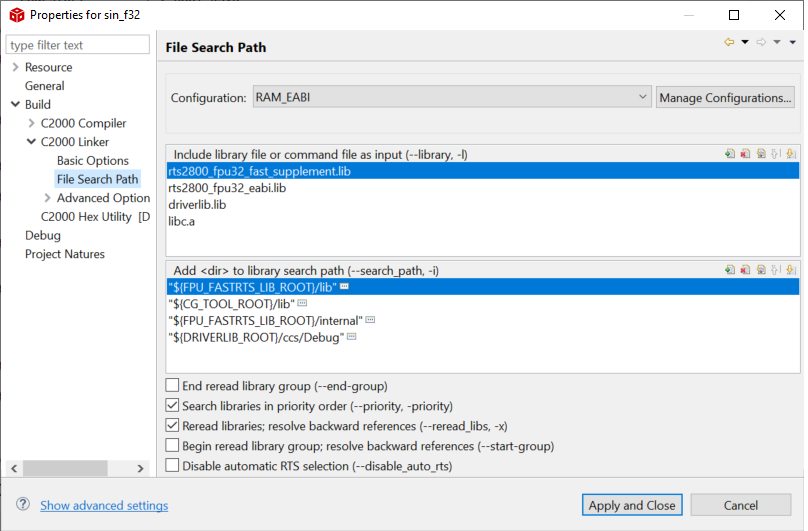Open the help question mark icon
This screenshot has height=531, width=808.
(x=22, y=505)
